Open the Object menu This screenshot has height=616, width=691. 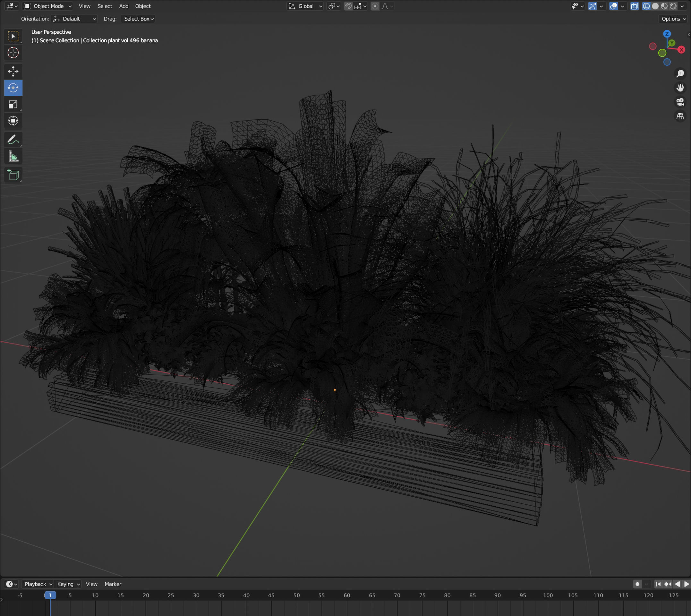click(143, 6)
